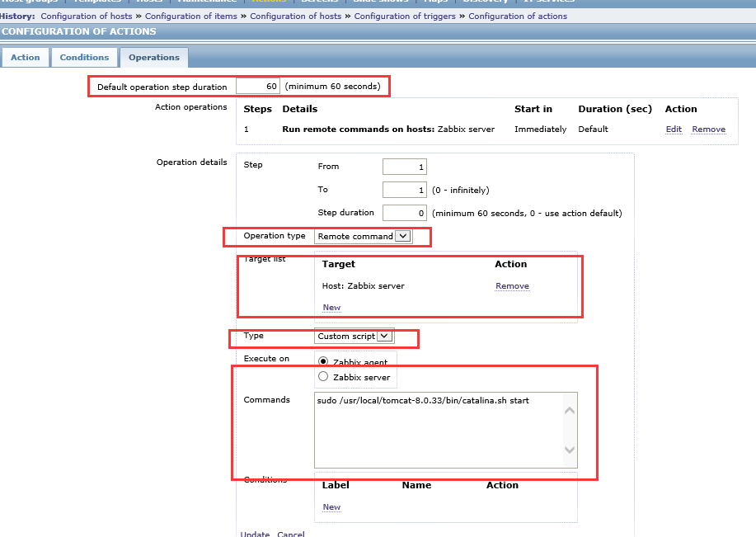Click the Default operation step duration field

coord(258,87)
